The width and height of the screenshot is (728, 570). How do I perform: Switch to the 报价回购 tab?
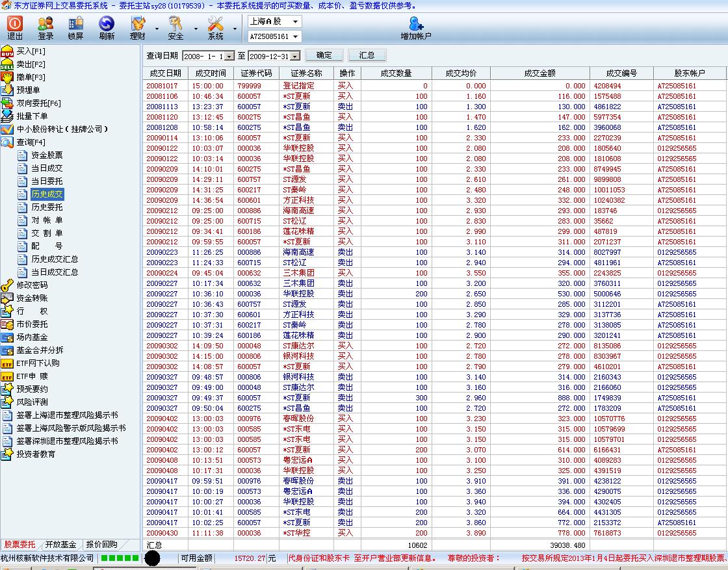(x=101, y=545)
